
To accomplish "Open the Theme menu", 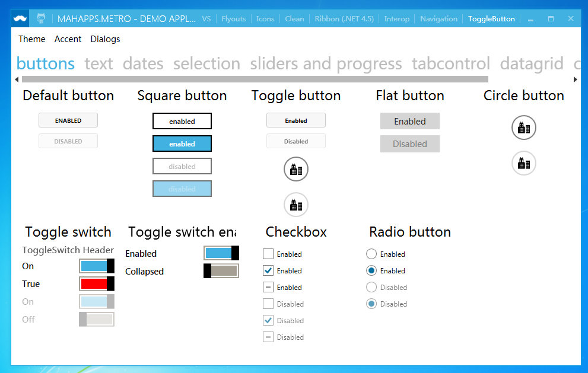I will click(32, 39).
